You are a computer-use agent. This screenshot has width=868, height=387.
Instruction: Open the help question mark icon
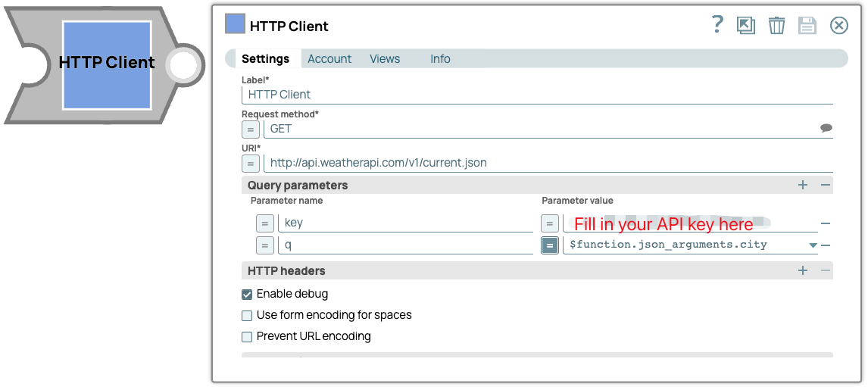718,25
